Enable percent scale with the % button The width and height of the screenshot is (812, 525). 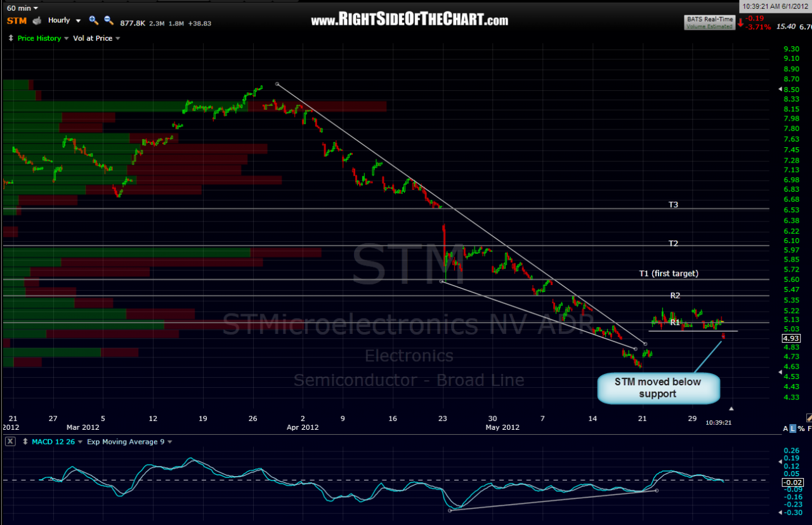click(801, 429)
